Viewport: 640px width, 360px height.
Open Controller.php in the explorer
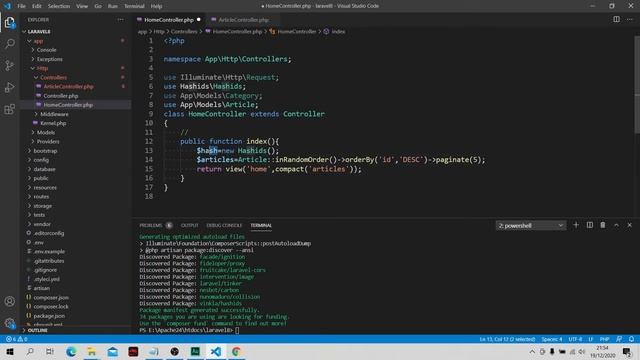60,96
